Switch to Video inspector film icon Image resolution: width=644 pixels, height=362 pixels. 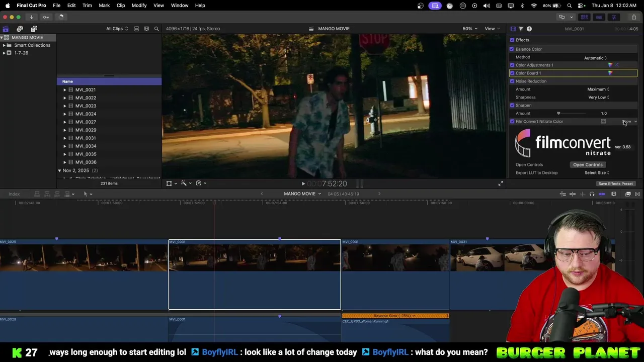pyautogui.click(x=513, y=29)
